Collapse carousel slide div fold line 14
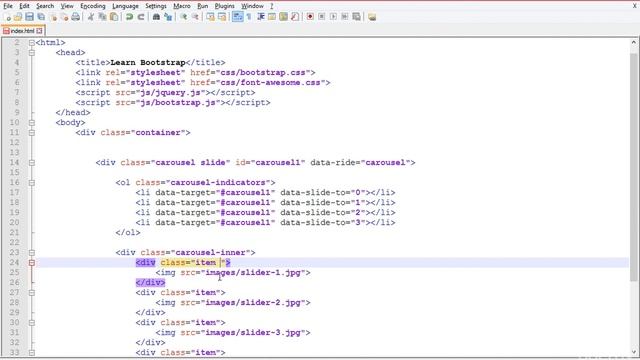The image size is (640, 360). pyautogui.click(x=31, y=162)
